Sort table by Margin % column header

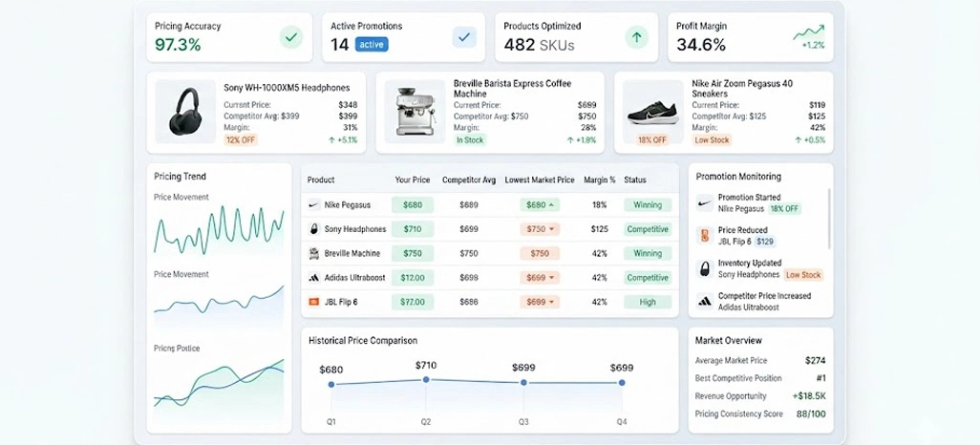click(600, 180)
